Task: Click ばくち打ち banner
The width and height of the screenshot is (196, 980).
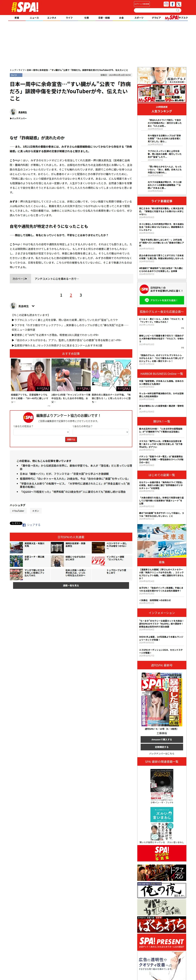Action: (x=162, y=924)
